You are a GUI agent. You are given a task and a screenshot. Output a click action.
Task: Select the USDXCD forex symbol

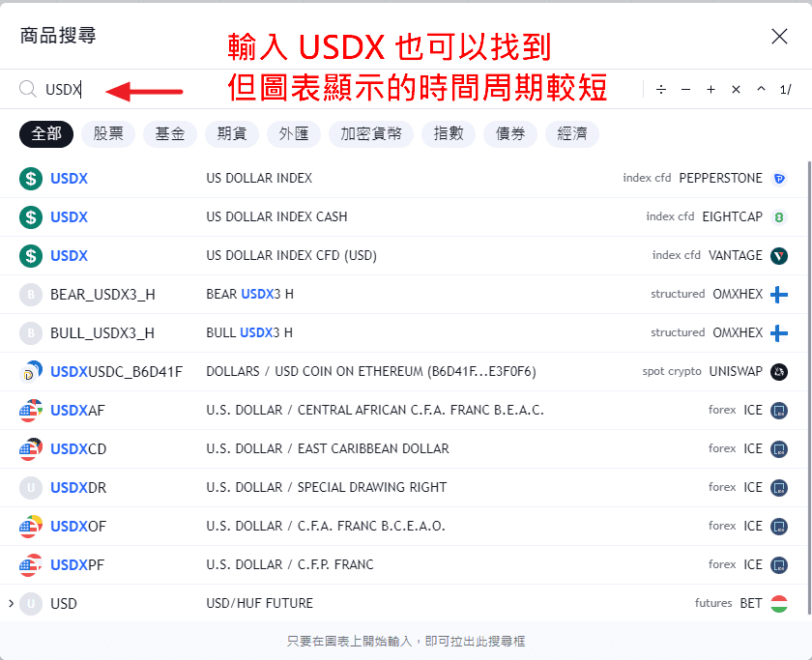click(403, 448)
